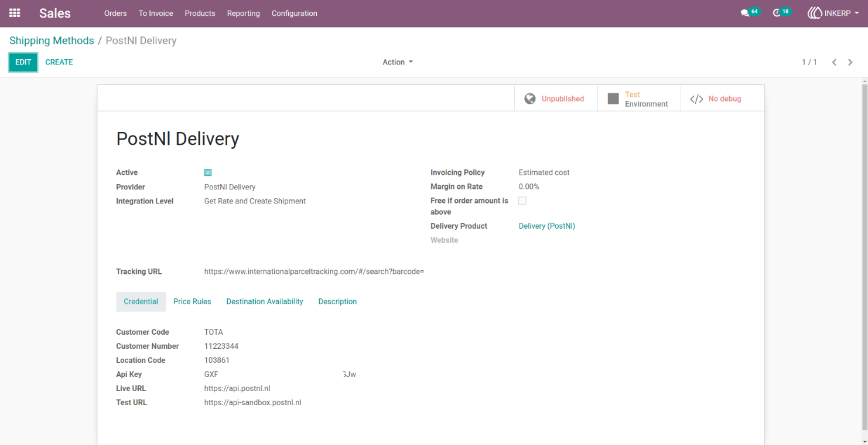Screen dimensions: 868x445
Task: Click the EDIT button
Action: tap(23, 62)
